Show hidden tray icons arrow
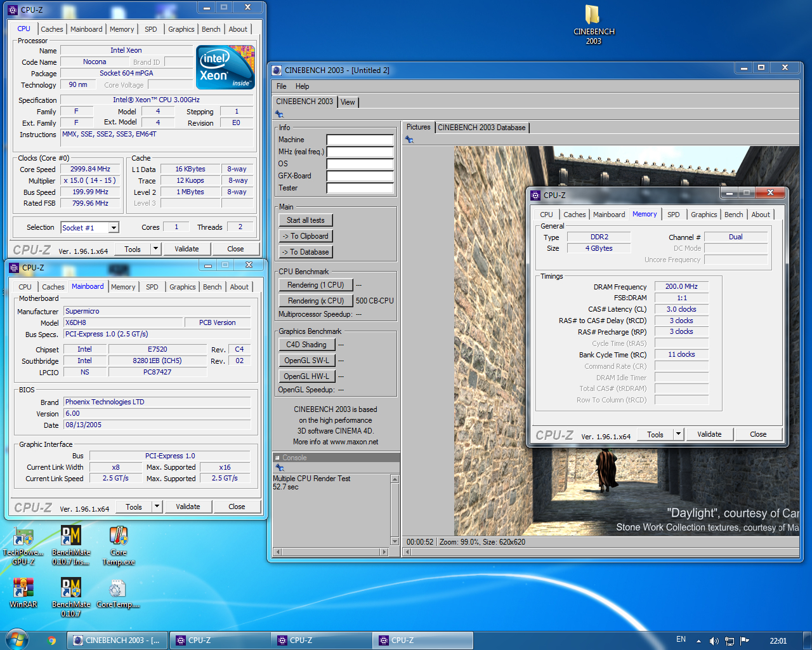The width and height of the screenshot is (812, 650). (698, 641)
